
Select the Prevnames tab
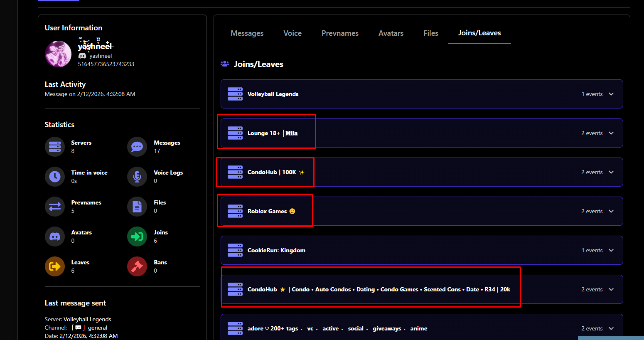tap(340, 33)
